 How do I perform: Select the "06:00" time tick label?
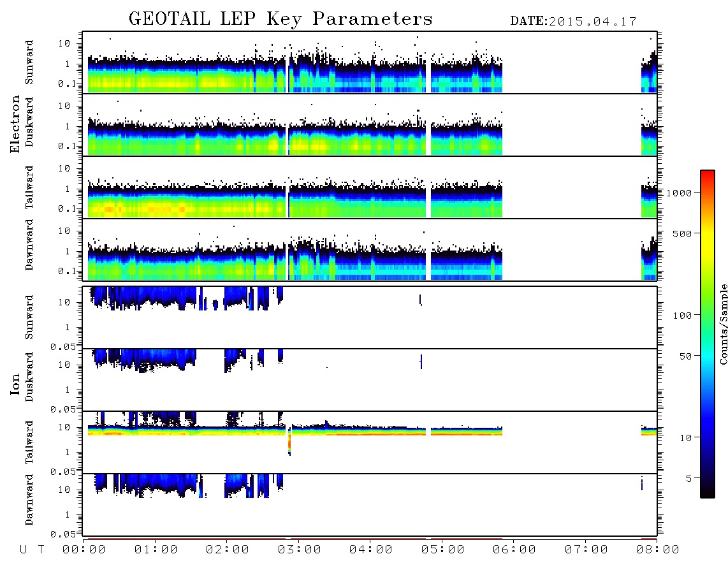coord(514,550)
